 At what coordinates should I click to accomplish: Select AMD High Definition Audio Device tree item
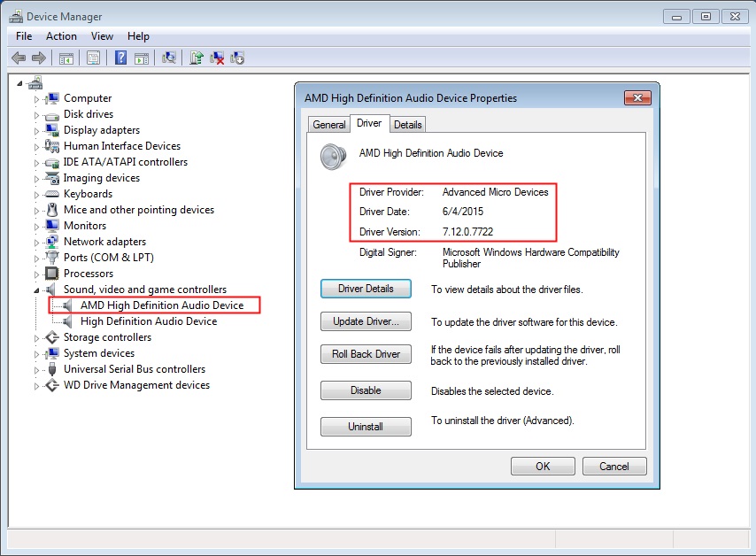tap(162, 305)
